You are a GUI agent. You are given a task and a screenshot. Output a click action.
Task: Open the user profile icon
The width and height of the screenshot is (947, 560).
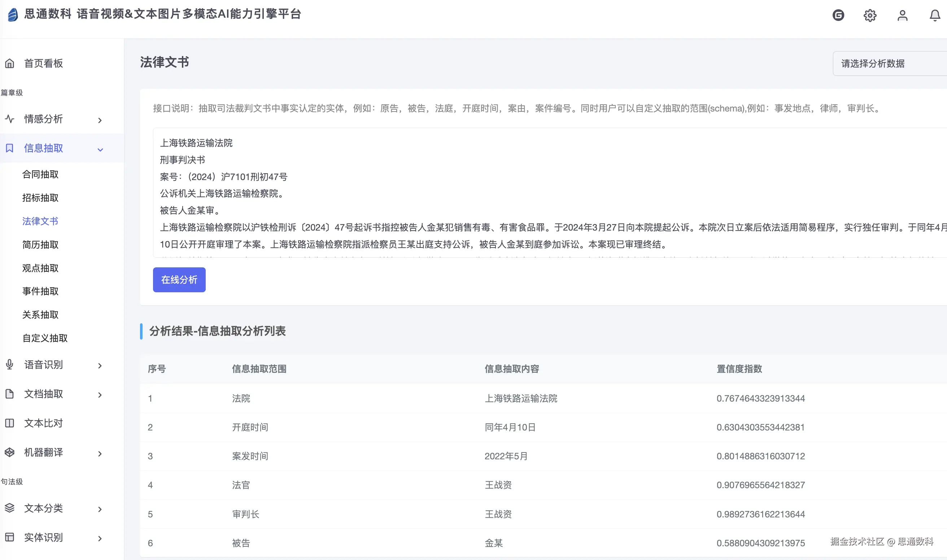point(902,16)
